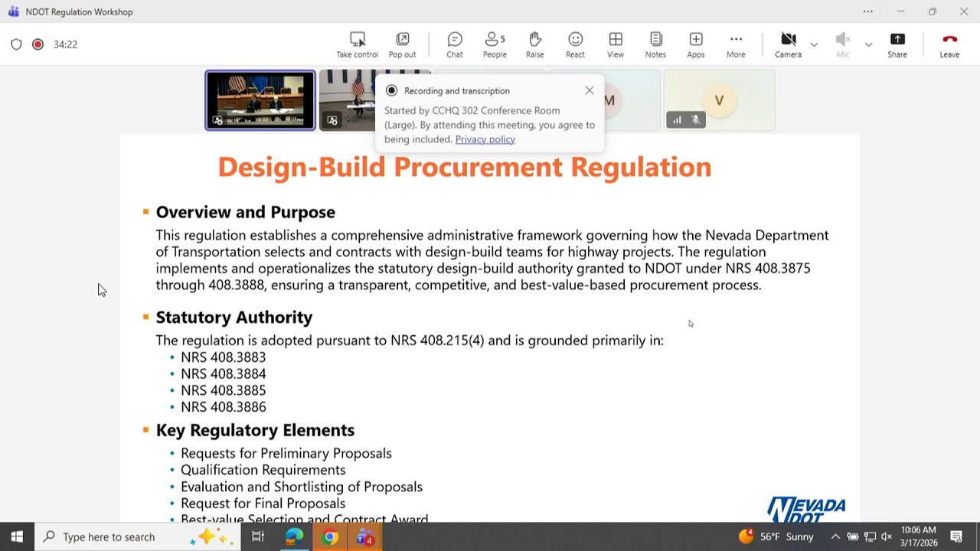Screen dimensions: 980x551
Task: Click the shield security icon
Action: (16, 44)
